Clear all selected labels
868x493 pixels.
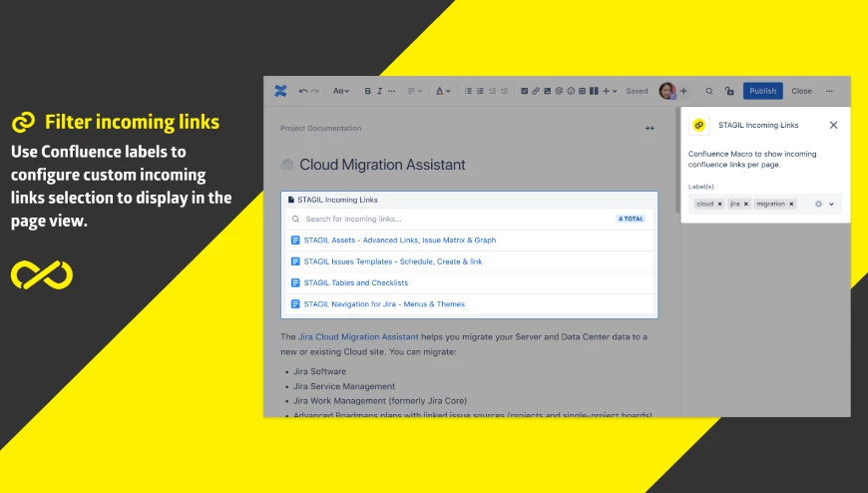818,204
